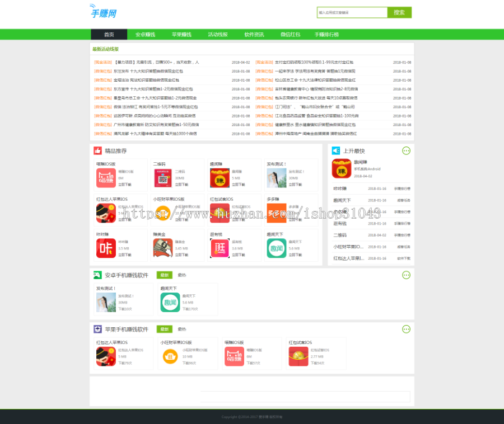Click inside the top search input field

[352, 12]
